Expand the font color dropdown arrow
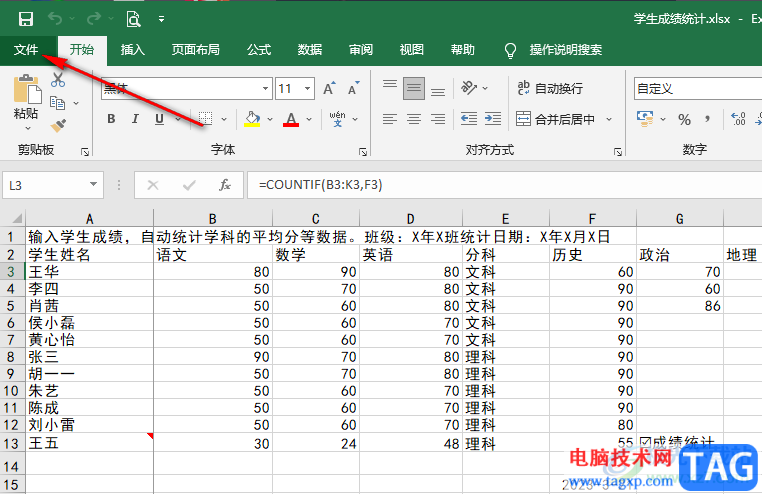The height and width of the screenshot is (494, 762). (309, 119)
